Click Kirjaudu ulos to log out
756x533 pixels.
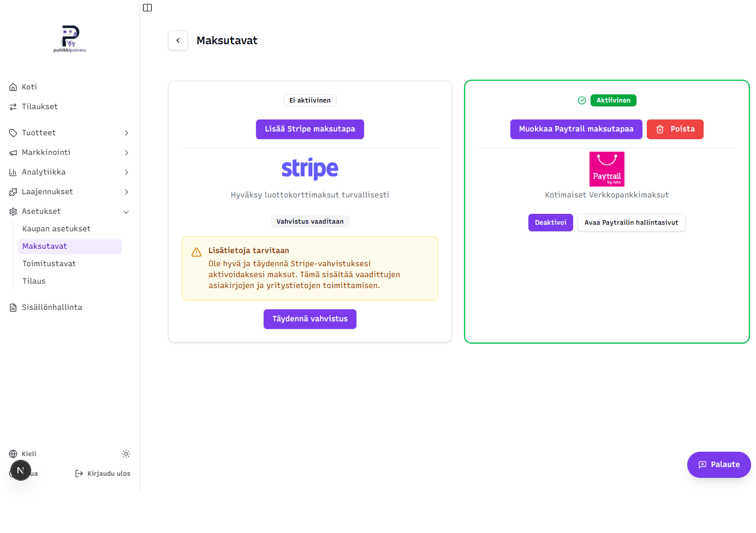coord(103,474)
